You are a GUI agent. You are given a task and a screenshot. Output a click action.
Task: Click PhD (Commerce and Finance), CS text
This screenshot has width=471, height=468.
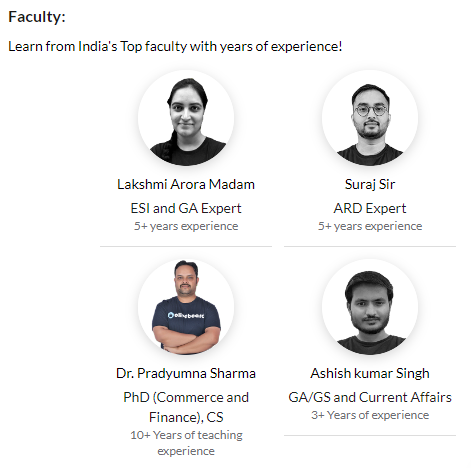click(186, 407)
